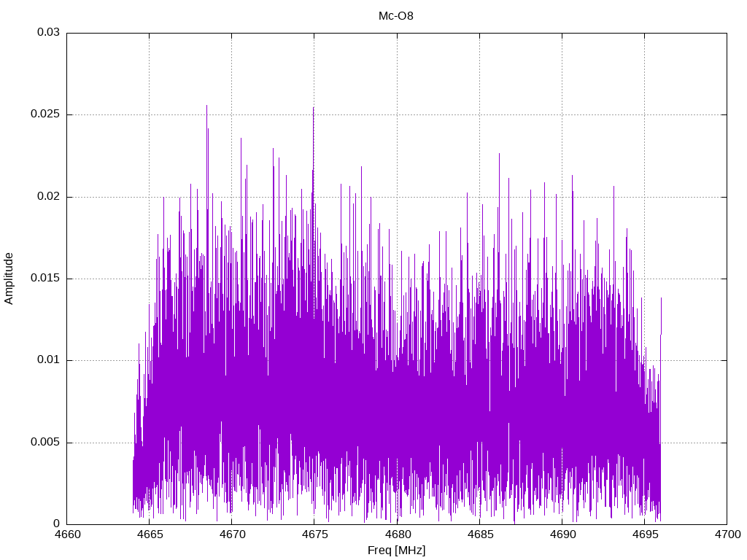Click the 0.03 y-axis tick value

click(x=48, y=32)
